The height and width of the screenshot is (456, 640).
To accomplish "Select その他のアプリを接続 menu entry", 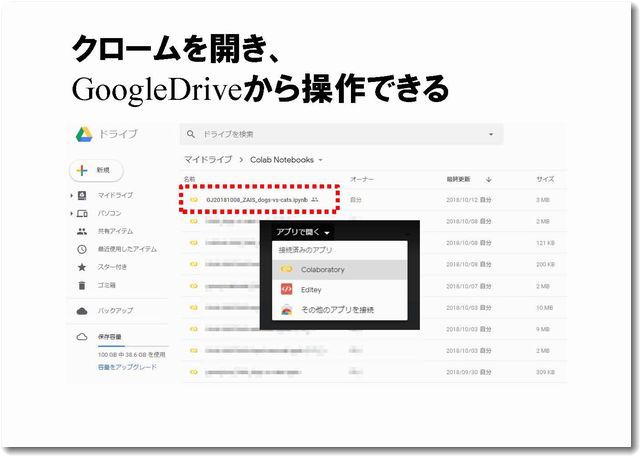I will pyautogui.click(x=340, y=310).
